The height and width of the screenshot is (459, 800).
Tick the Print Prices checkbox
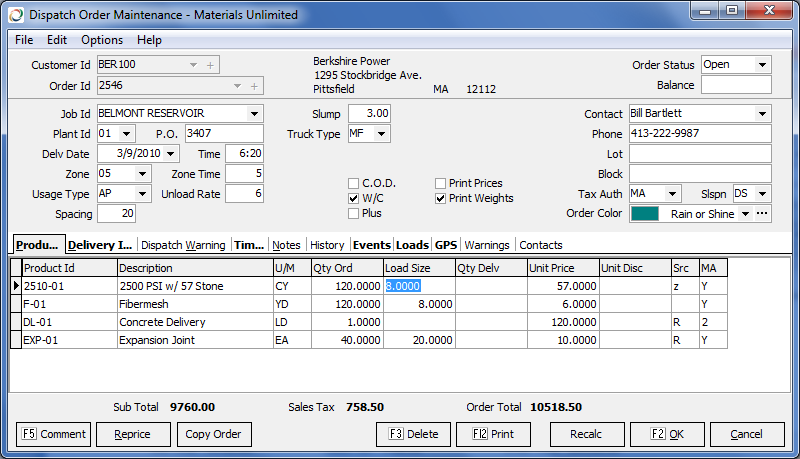point(441,183)
